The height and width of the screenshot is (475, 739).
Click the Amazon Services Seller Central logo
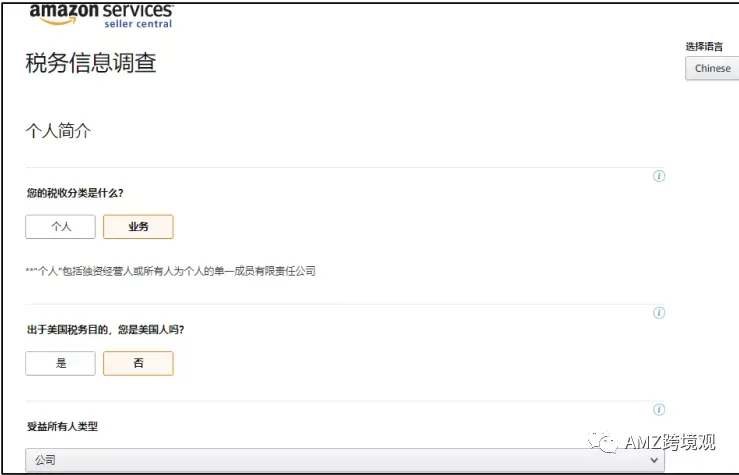tap(101, 16)
